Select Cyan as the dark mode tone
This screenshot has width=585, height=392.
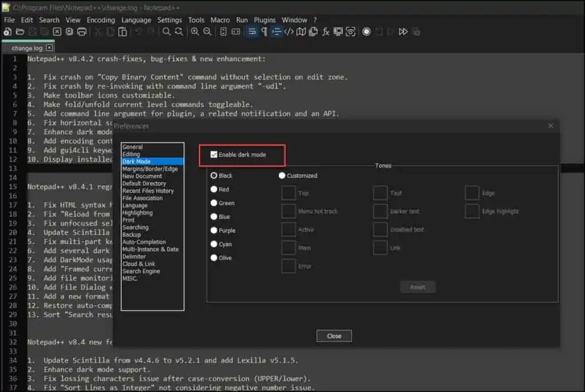(x=213, y=244)
